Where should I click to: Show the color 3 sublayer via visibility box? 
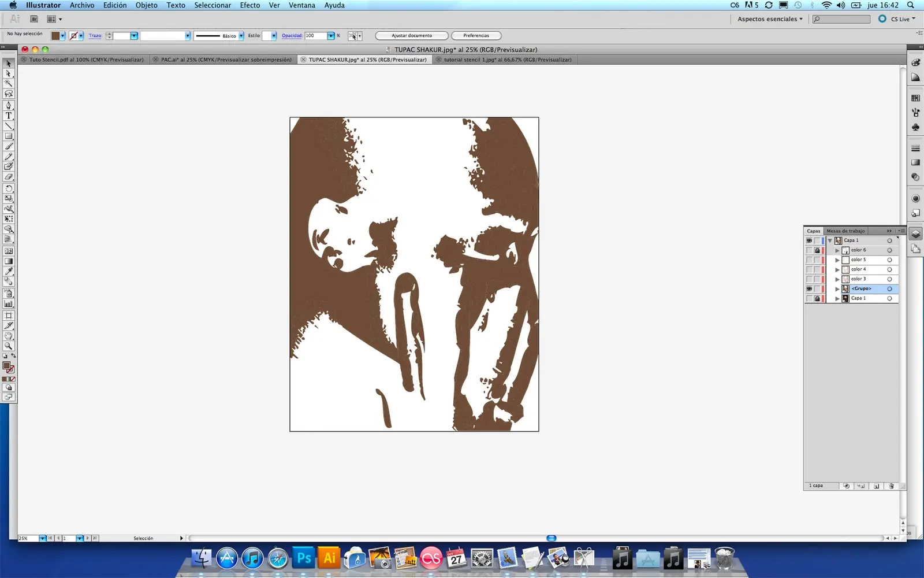(809, 279)
